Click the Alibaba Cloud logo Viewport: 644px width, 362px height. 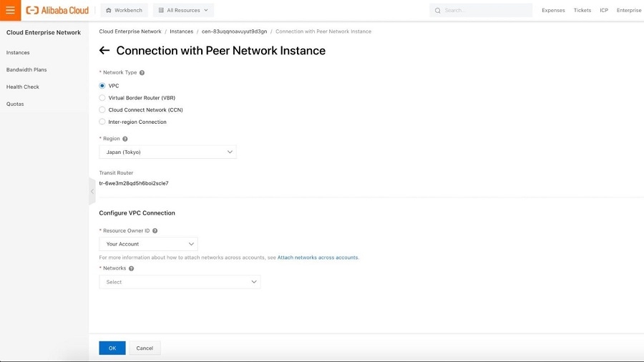pos(59,11)
